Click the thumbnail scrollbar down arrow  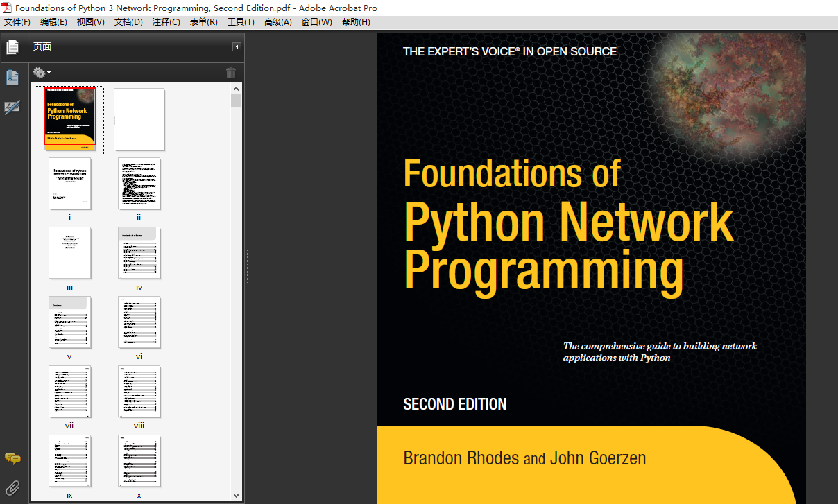236,495
